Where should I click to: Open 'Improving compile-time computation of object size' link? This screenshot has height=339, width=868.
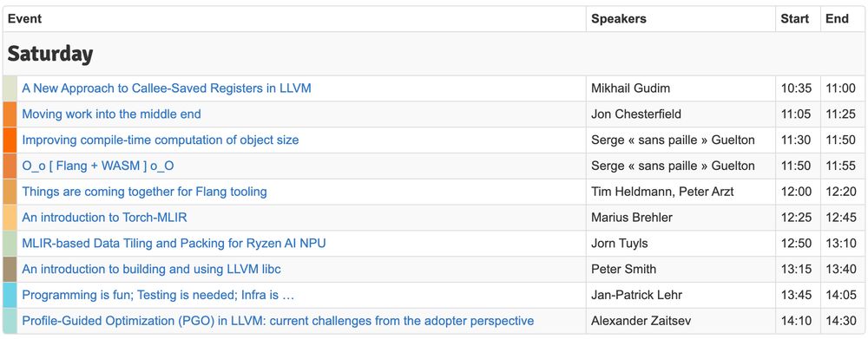[x=161, y=140]
